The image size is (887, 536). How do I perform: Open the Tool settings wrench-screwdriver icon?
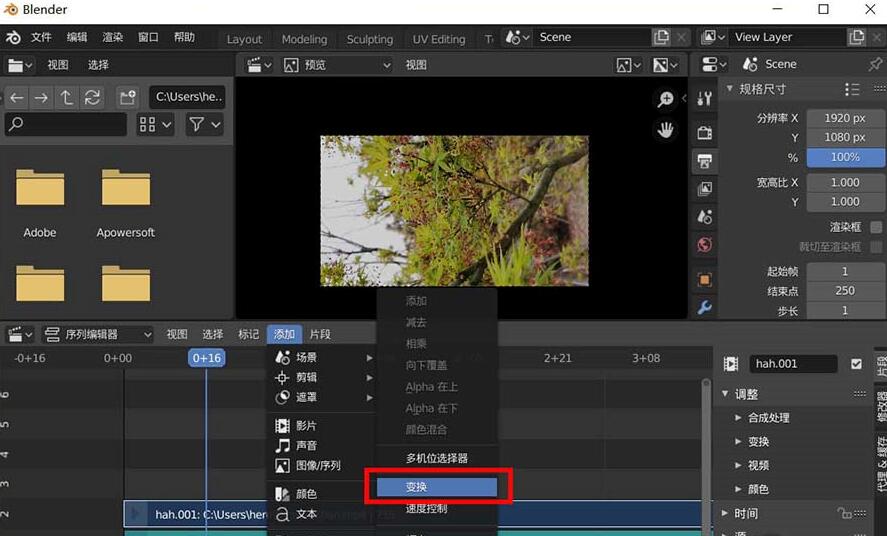pyautogui.click(x=705, y=99)
